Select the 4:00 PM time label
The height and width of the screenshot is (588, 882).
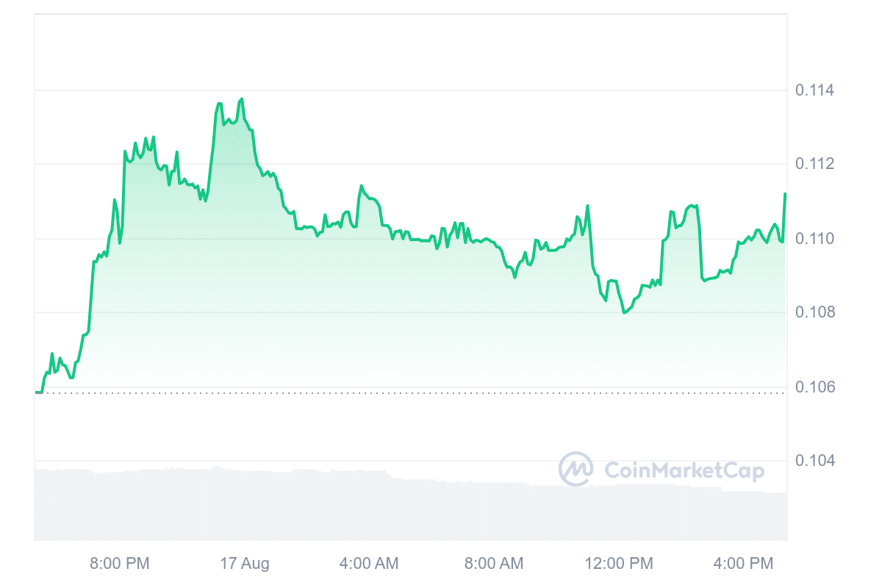coord(744,564)
